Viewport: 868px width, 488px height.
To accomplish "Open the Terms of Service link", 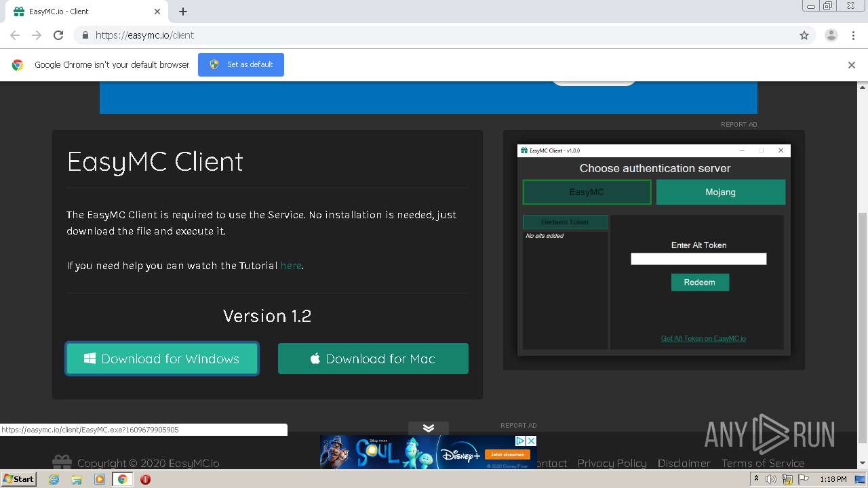I will tap(763, 463).
